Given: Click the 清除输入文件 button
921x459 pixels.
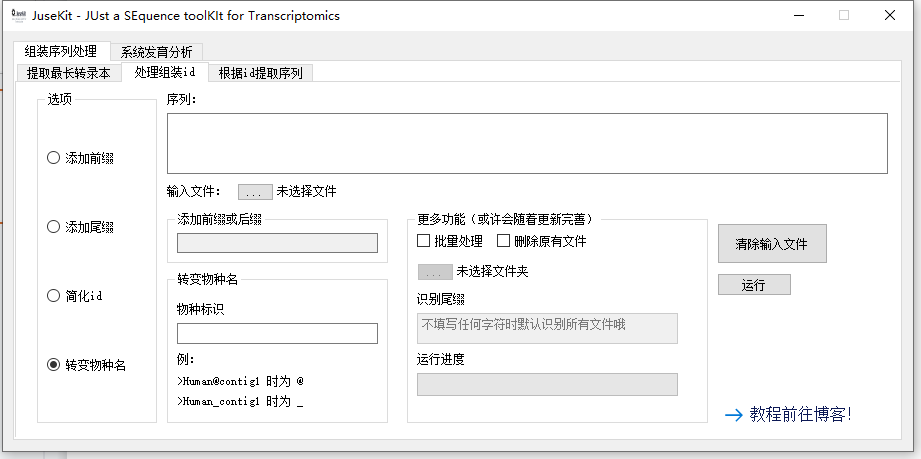Looking at the screenshot, I should (771, 244).
